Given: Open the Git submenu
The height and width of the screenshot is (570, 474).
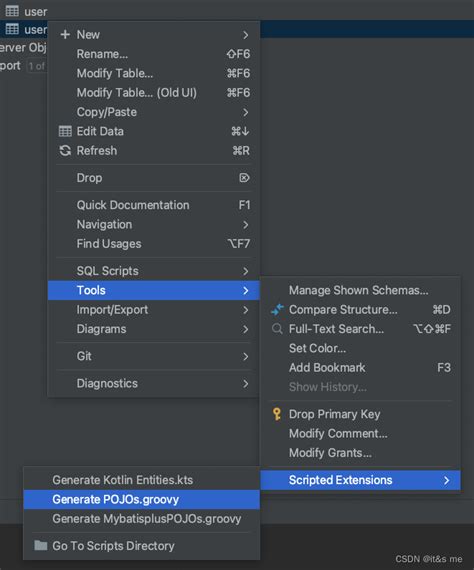Looking at the screenshot, I should pyautogui.click(x=154, y=356).
